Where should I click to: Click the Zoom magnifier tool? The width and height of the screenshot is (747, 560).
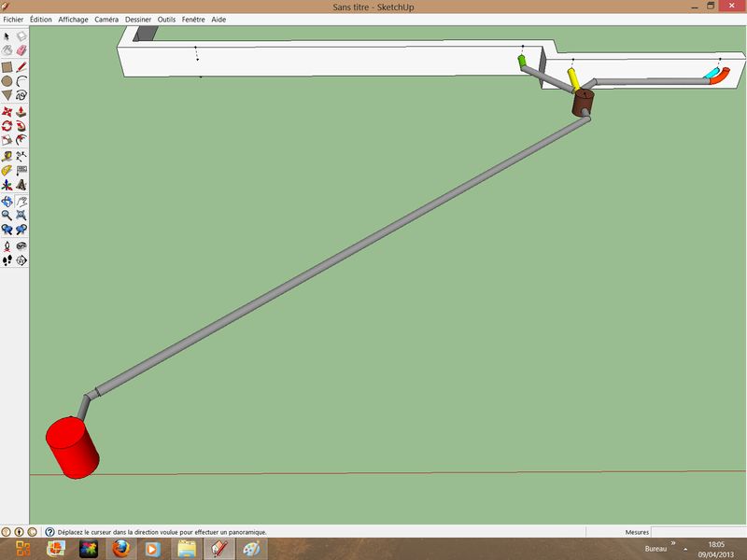(7, 215)
